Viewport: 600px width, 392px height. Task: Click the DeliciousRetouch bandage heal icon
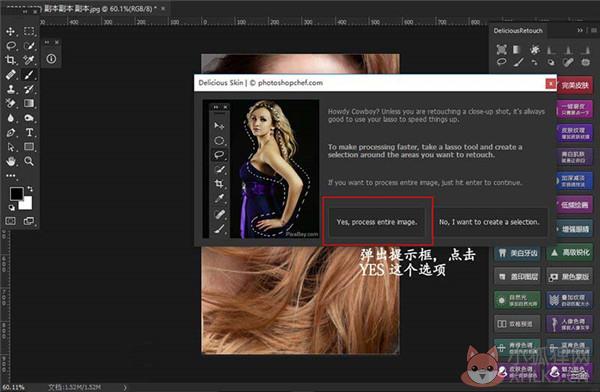click(568, 62)
